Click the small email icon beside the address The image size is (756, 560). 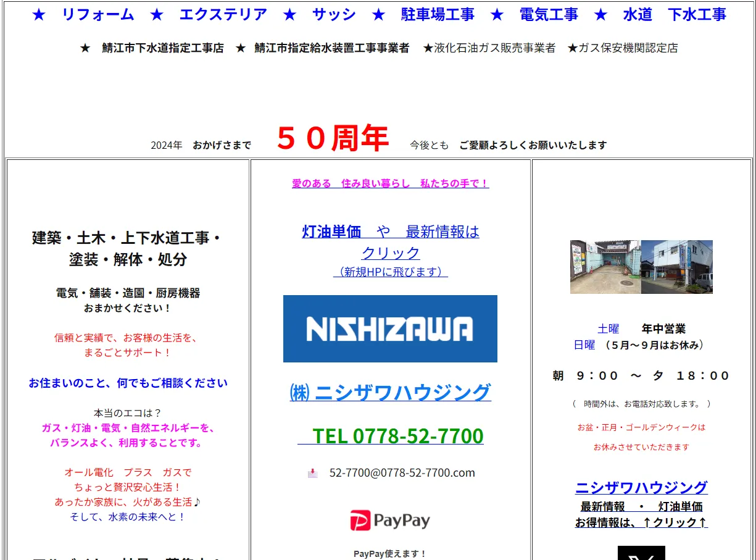click(313, 473)
